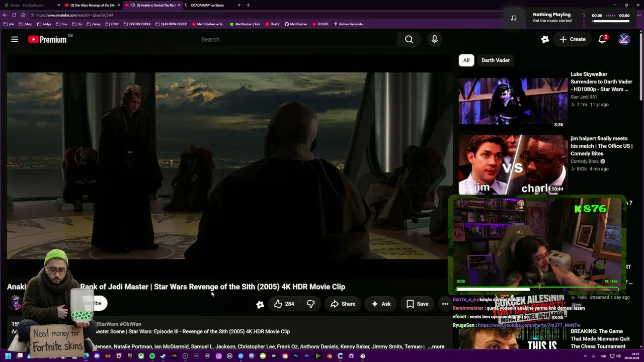Screen dimensions: 644x362
Task: Click the YouTube search magnifier button
Action: pyautogui.click(x=409, y=39)
